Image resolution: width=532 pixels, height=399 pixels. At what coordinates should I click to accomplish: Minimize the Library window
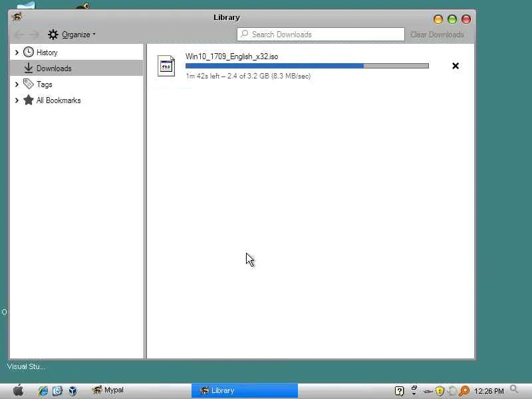point(438,19)
